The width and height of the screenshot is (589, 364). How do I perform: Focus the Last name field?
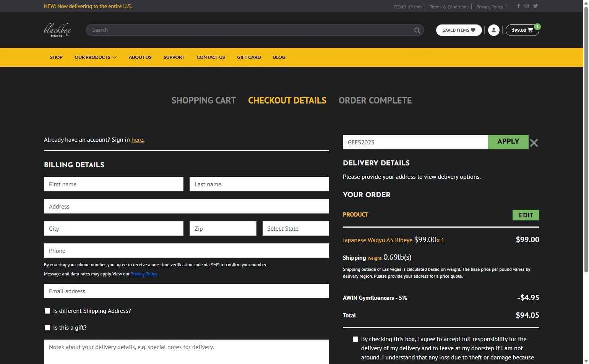259,184
